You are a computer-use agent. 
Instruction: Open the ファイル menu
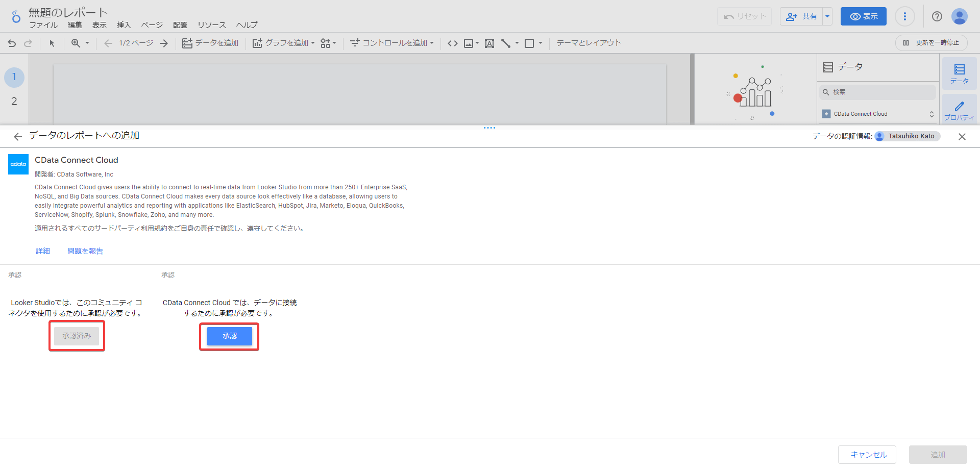click(x=43, y=25)
